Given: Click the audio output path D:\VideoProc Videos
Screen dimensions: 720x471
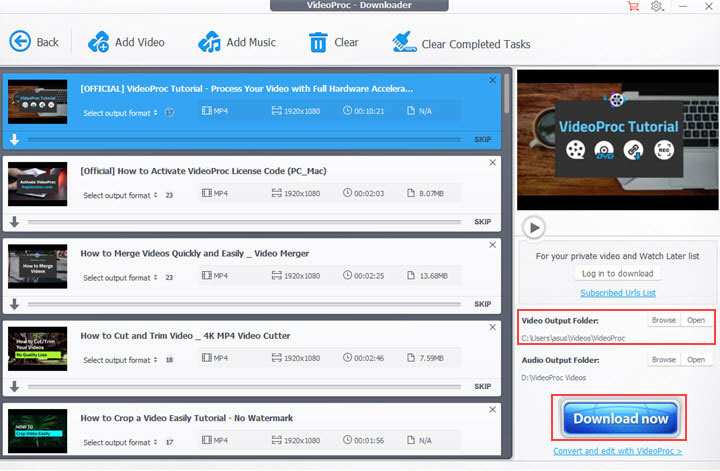Looking at the screenshot, I should pyautogui.click(x=554, y=378).
